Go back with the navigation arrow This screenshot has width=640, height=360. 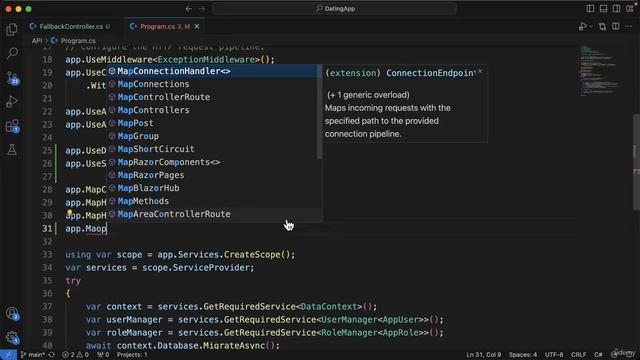189,9
